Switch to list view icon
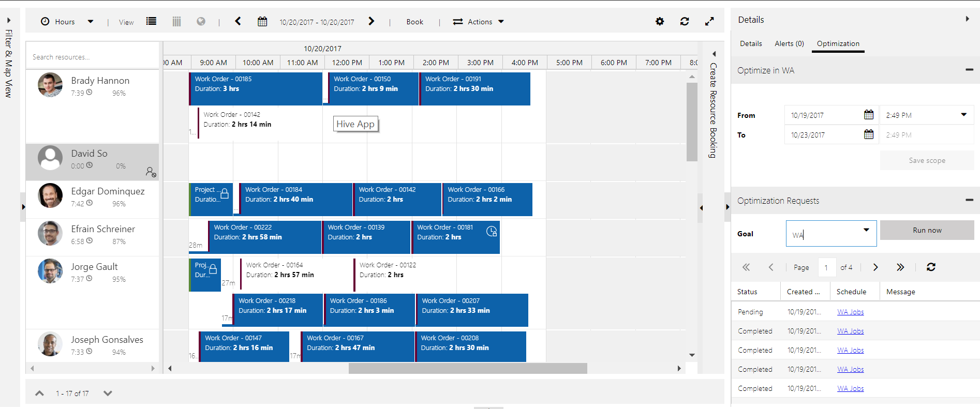980x409 pixels. pyautogui.click(x=151, y=21)
